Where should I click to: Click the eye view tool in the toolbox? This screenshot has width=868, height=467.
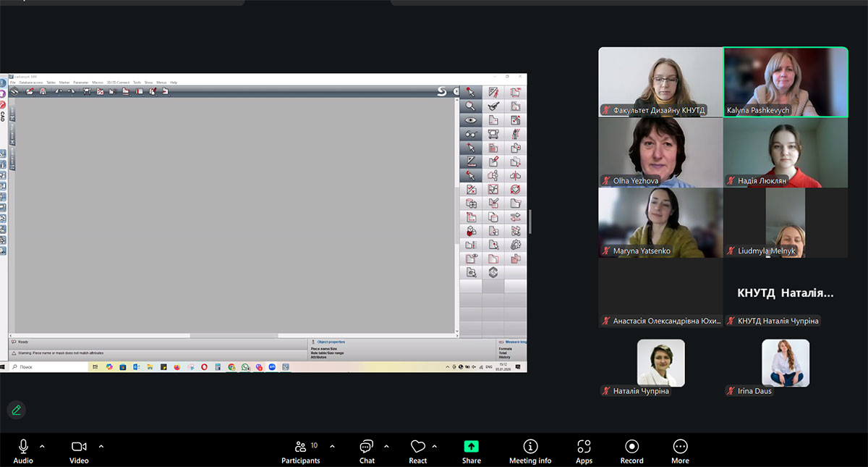pyautogui.click(x=471, y=119)
